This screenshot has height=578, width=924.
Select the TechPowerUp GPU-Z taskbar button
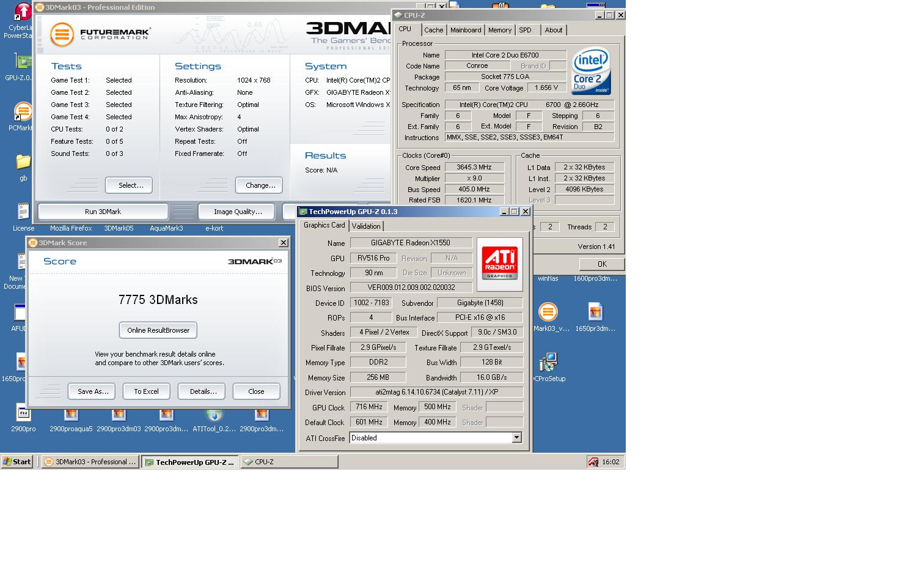190,462
